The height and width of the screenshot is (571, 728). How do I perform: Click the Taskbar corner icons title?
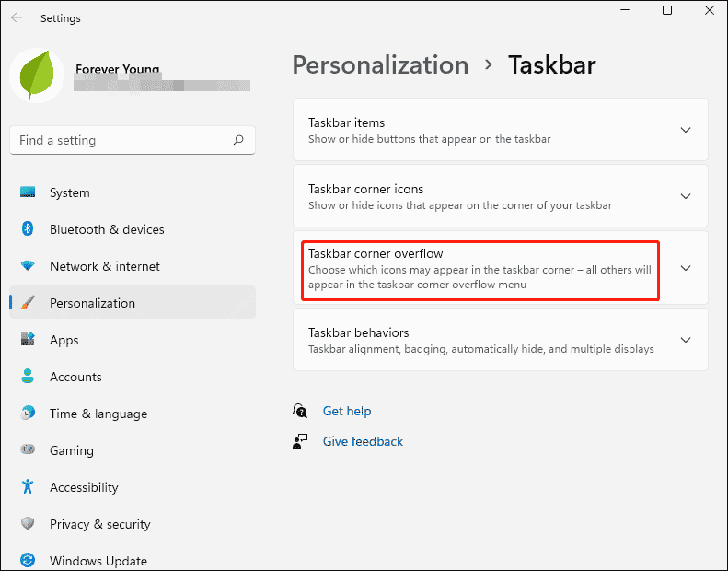[366, 189]
